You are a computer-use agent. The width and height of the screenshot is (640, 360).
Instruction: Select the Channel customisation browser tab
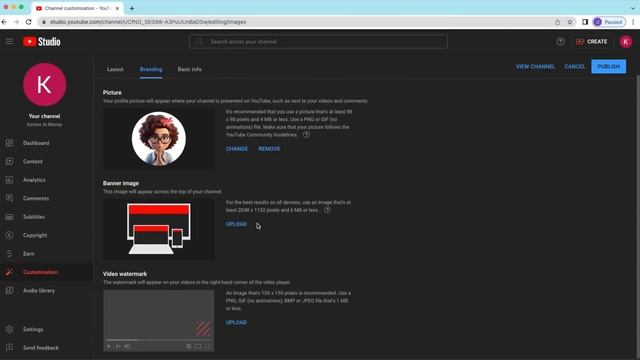(78, 8)
